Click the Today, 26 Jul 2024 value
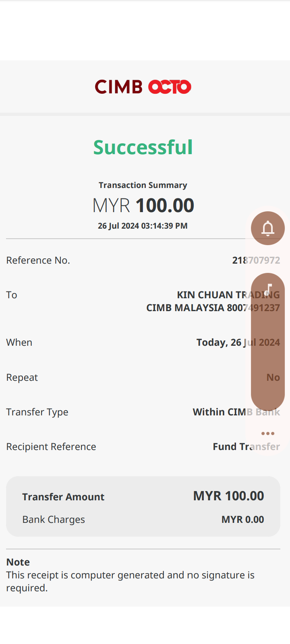The width and height of the screenshot is (290, 644). tap(238, 343)
